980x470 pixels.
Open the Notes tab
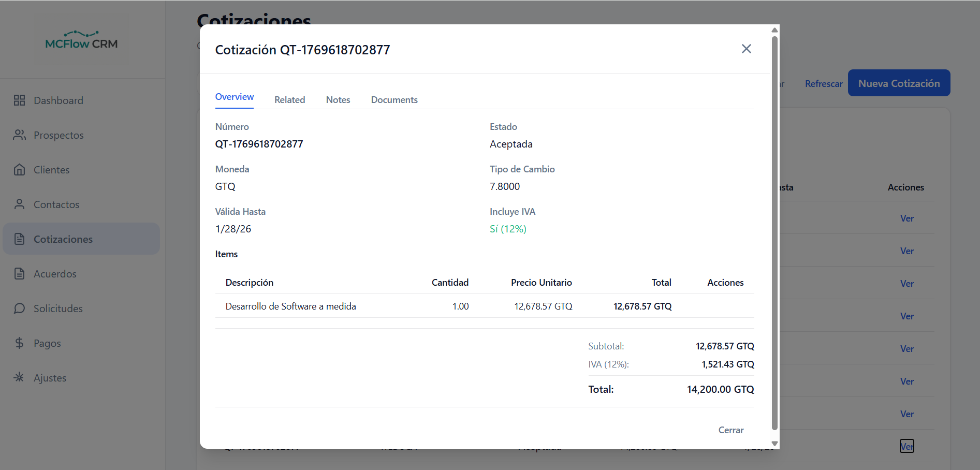pos(338,100)
